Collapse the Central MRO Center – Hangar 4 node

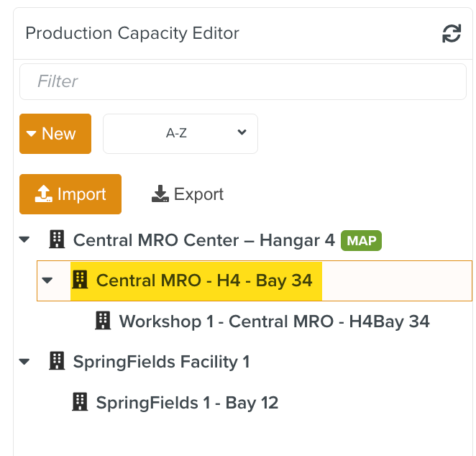(x=25, y=240)
